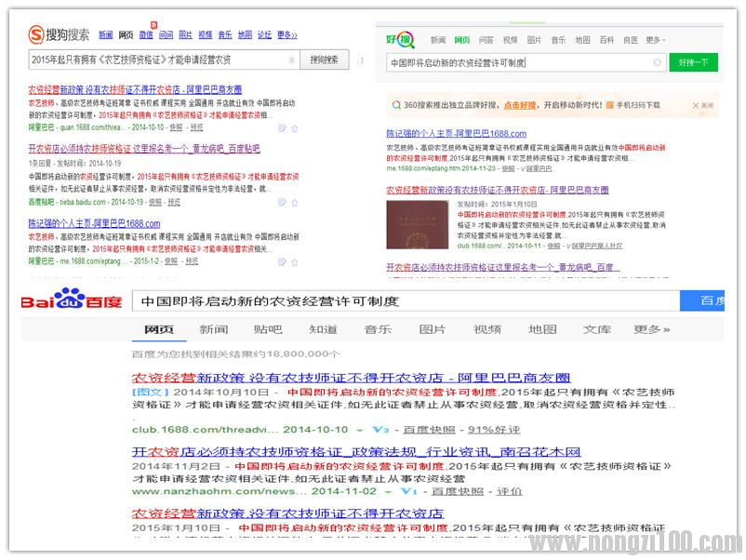Click 快照 link under quan.1688.com result
This screenshot has width=746, height=560.
point(176,127)
